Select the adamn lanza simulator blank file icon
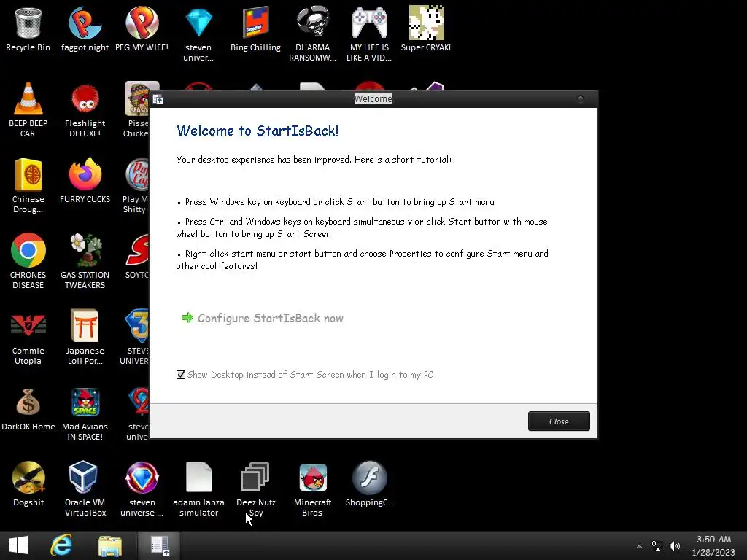This screenshot has height=560, width=747. point(198,489)
